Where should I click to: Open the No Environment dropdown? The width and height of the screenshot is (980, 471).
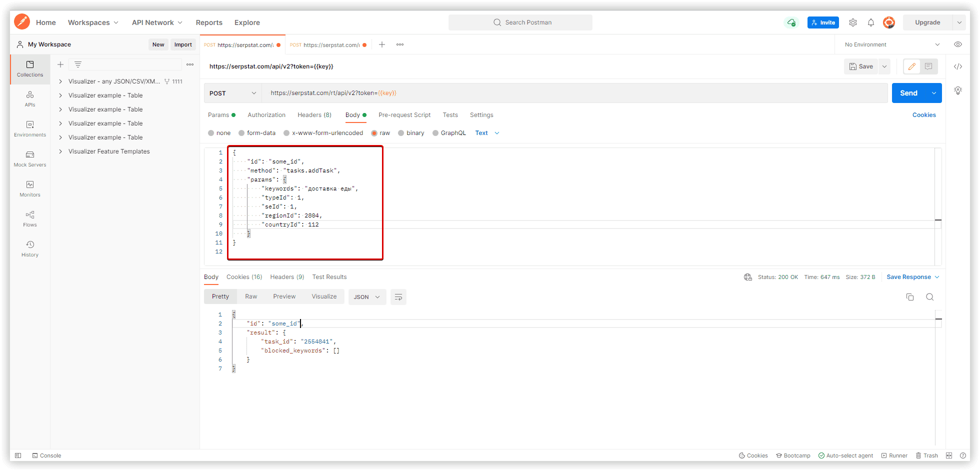pos(892,44)
